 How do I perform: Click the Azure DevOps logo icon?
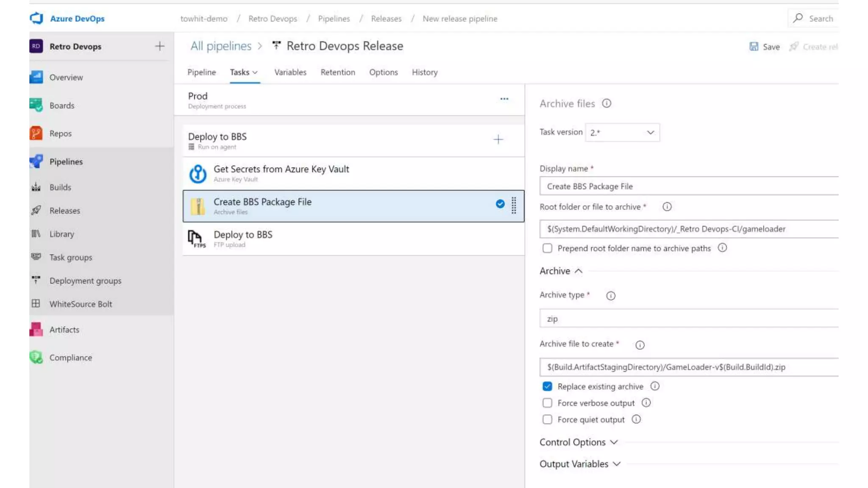36,18
